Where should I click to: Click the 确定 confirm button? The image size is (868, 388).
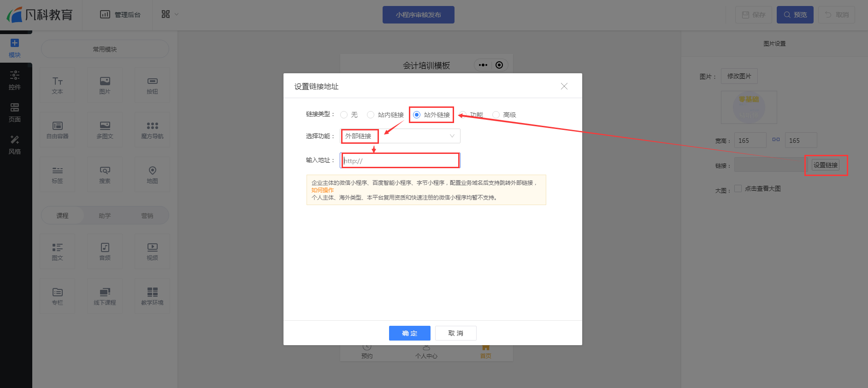pos(409,333)
